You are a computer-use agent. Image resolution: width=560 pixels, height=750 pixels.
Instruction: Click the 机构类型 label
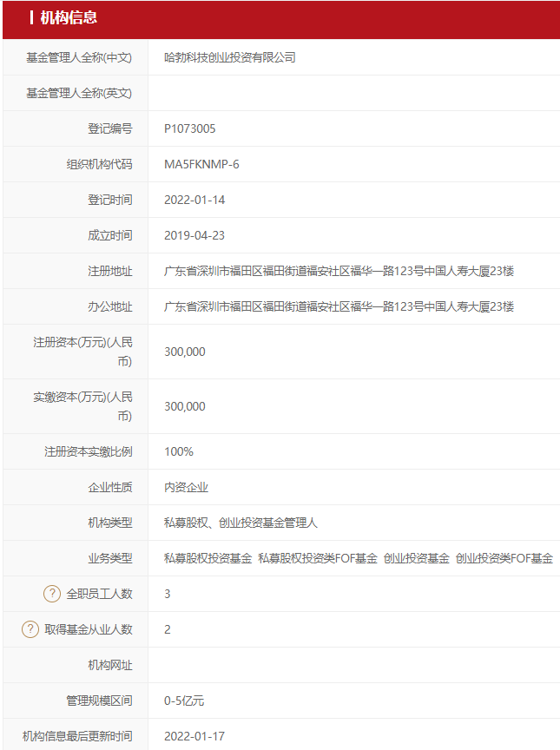tap(110, 523)
